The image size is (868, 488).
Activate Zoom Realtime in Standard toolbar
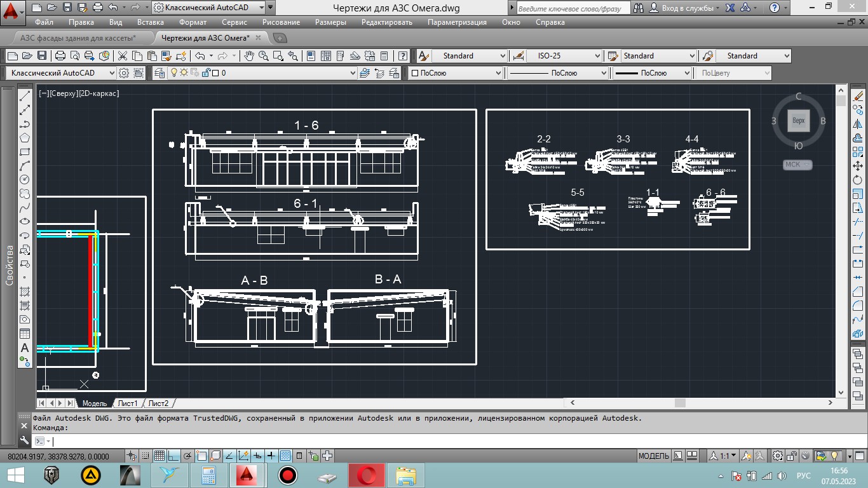pyautogui.click(x=262, y=56)
